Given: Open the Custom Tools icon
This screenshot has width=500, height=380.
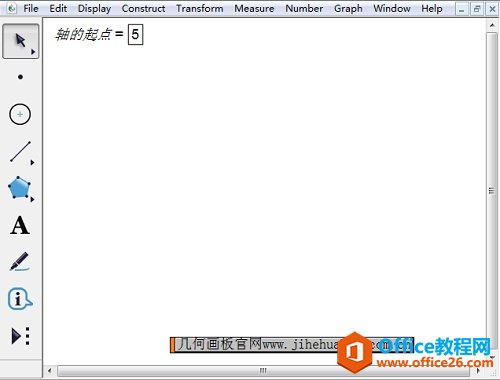Looking at the screenshot, I should 21,336.
